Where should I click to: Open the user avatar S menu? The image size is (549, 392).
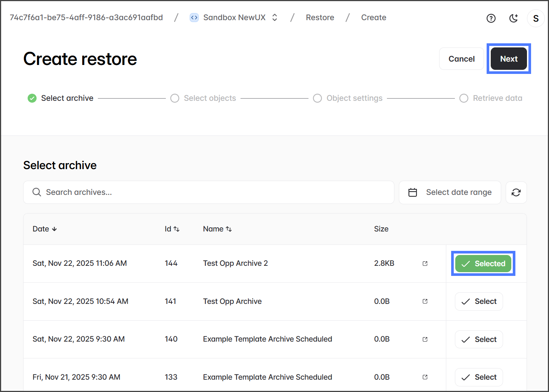click(x=536, y=19)
